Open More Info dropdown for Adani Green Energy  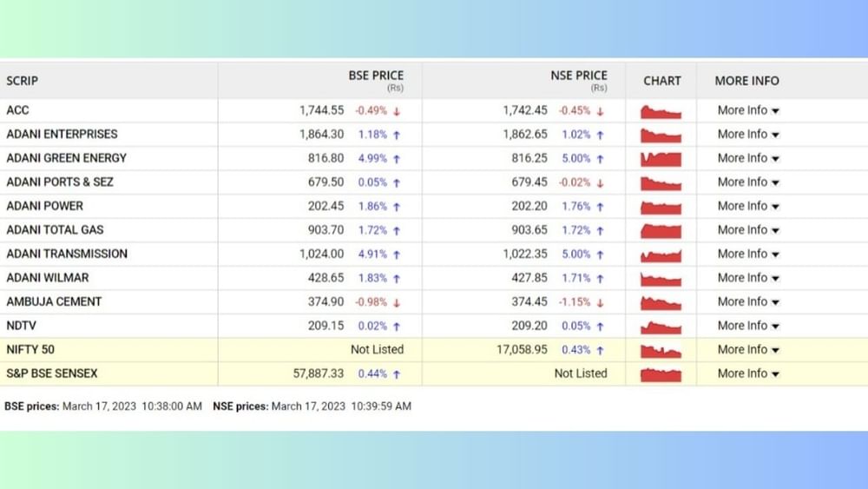[748, 158]
